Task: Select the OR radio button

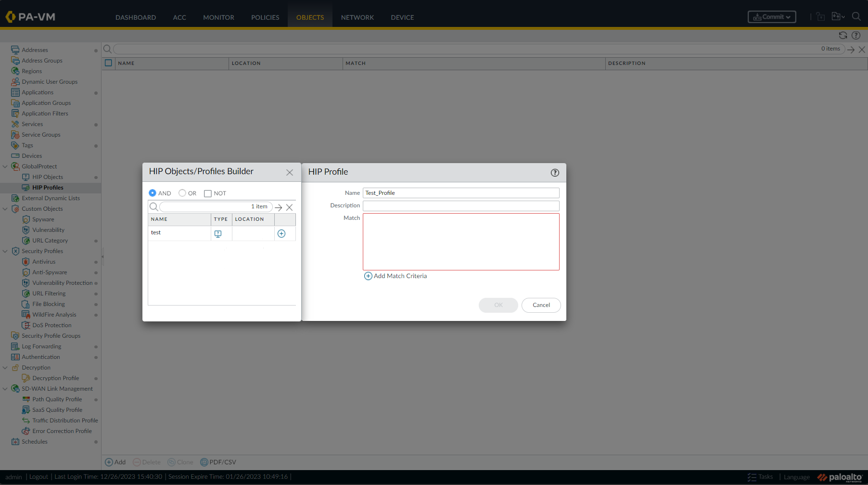Action: click(182, 193)
